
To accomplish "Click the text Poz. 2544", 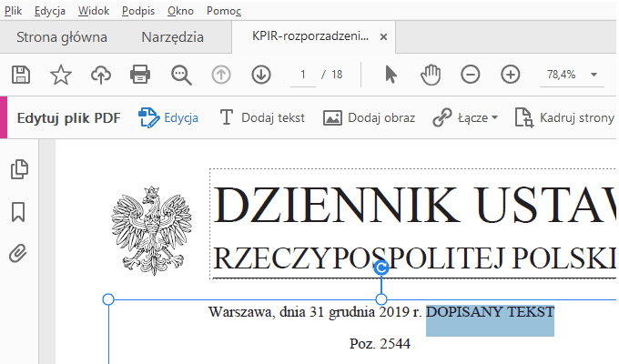I will point(380,343).
